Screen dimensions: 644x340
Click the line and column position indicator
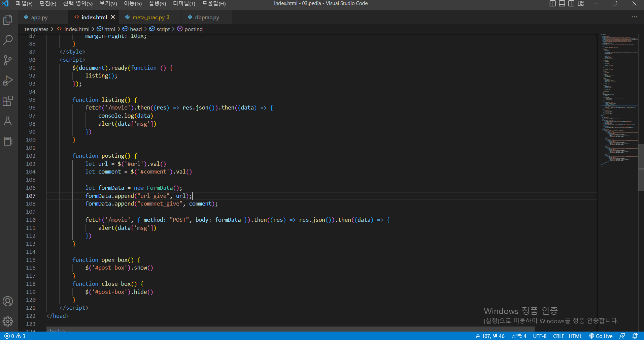490,336
